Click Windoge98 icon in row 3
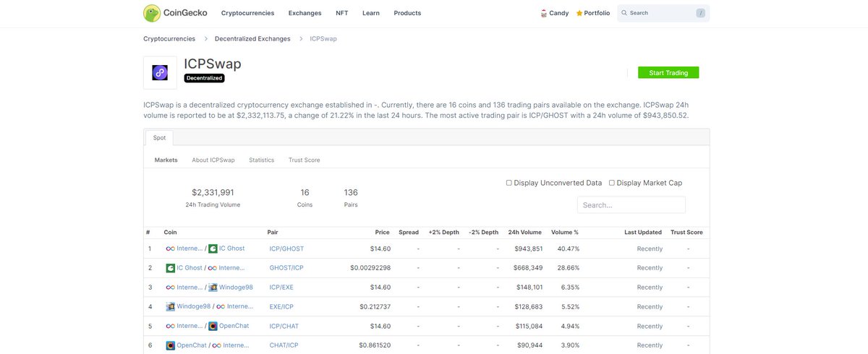 coord(213,288)
